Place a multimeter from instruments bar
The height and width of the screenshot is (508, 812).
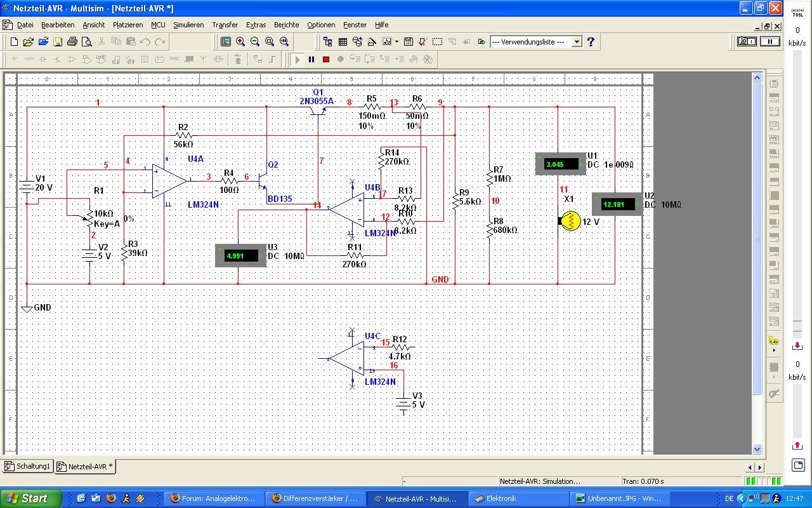click(774, 84)
